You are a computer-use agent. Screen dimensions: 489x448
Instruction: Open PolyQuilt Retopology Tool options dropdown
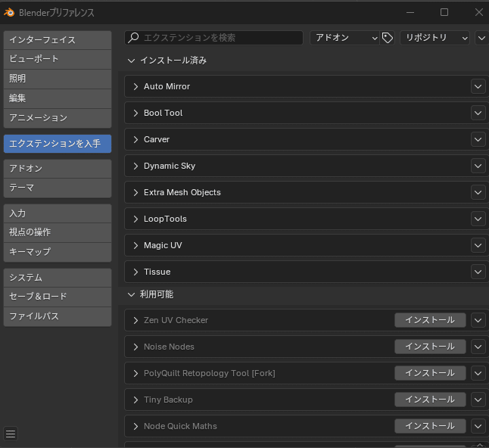click(x=478, y=373)
